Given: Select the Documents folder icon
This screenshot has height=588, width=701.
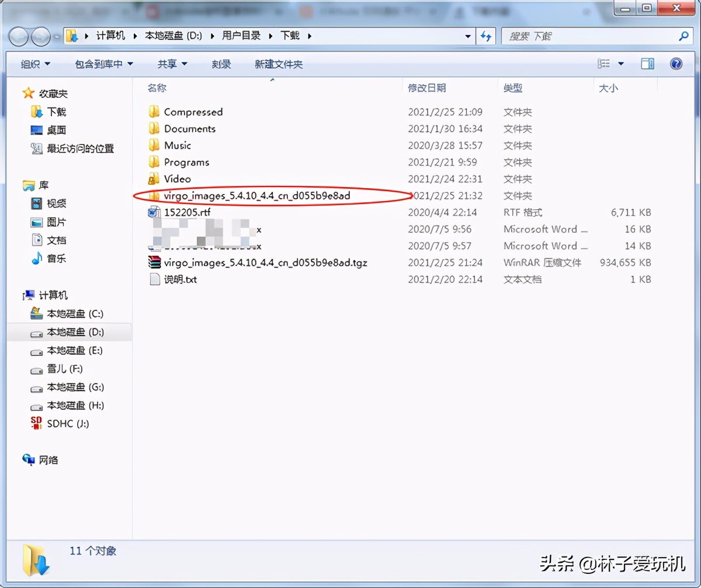Looking at the screenshot, I should [x=154, y=129].
